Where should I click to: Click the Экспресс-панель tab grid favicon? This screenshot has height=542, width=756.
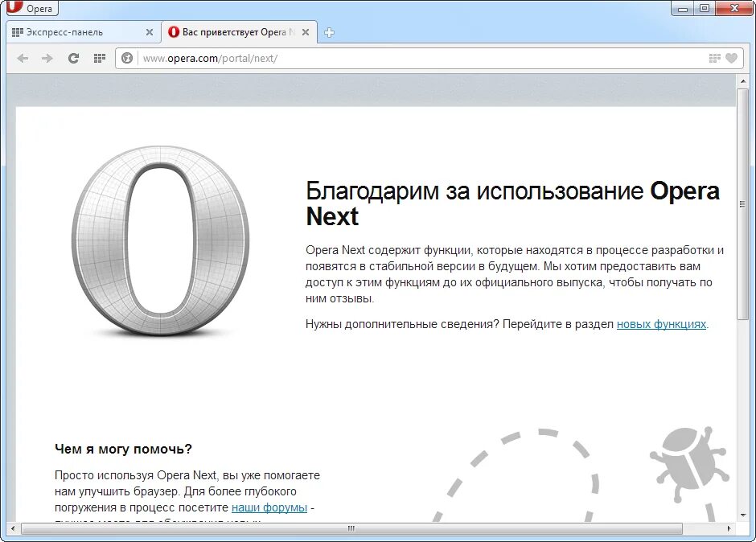(18, 32)
